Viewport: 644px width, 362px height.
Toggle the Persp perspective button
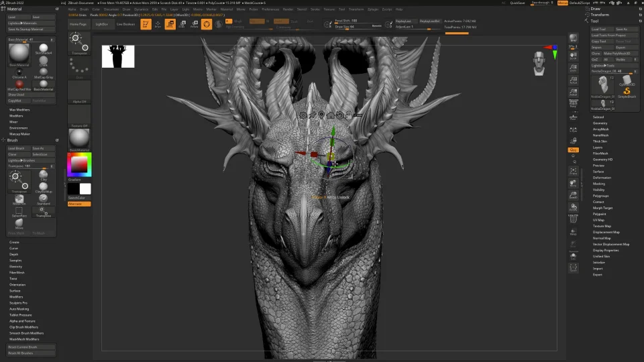(574, 105)
